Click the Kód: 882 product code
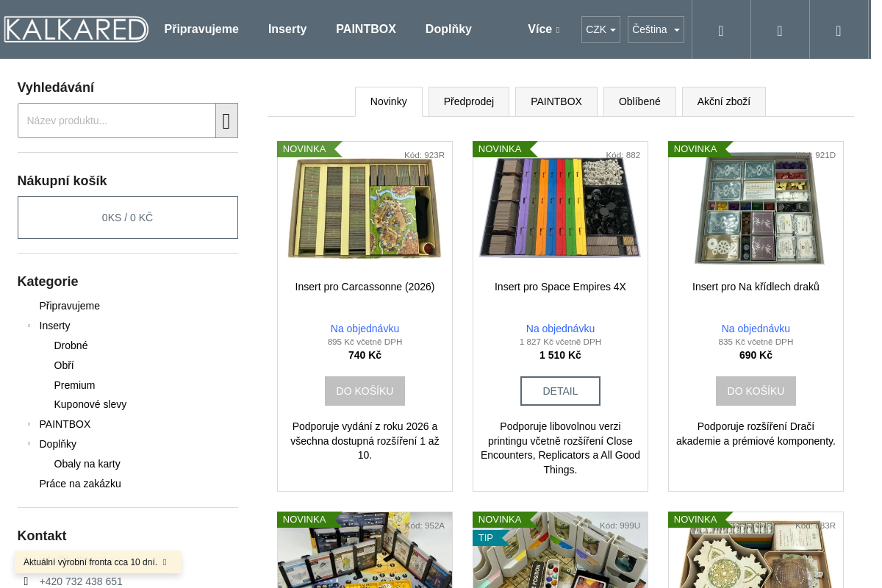Viewport: 882px width, 588px height. (x=623, y=155)
